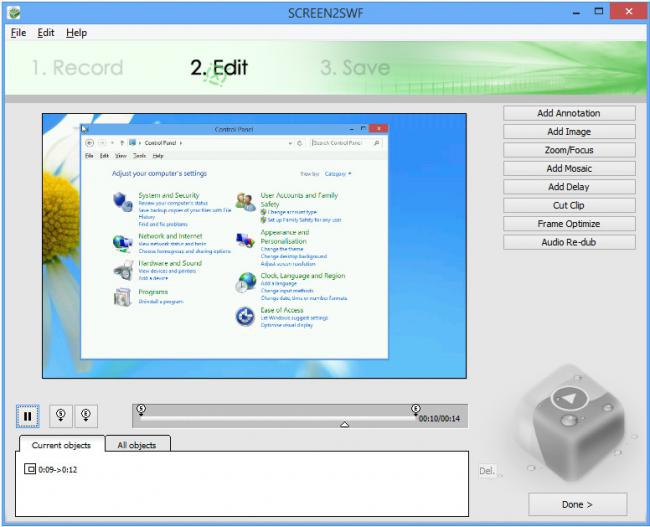
Task: Set end marker with the E button
Action: coord(86,416)
